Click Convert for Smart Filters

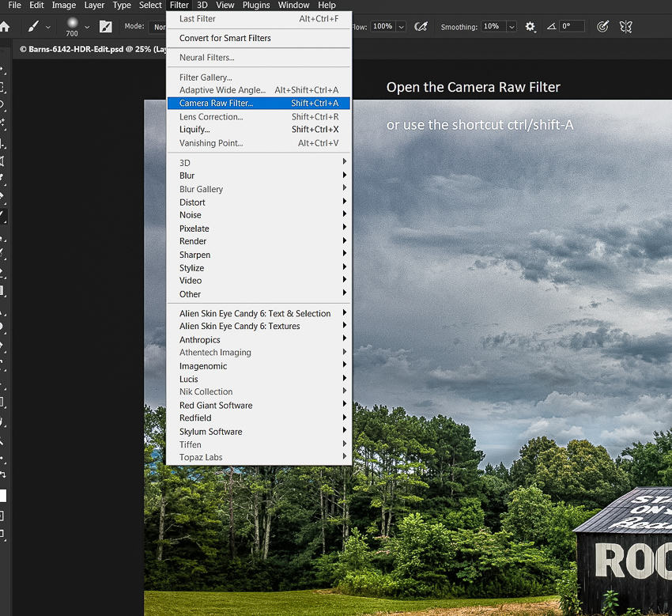(225, 38)
